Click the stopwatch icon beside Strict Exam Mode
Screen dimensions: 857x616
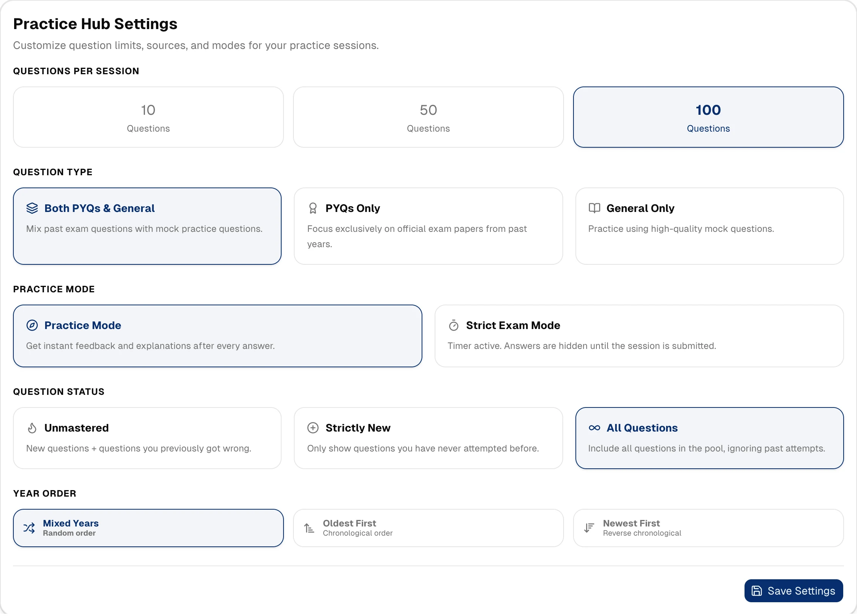click(x=453, y=325)
